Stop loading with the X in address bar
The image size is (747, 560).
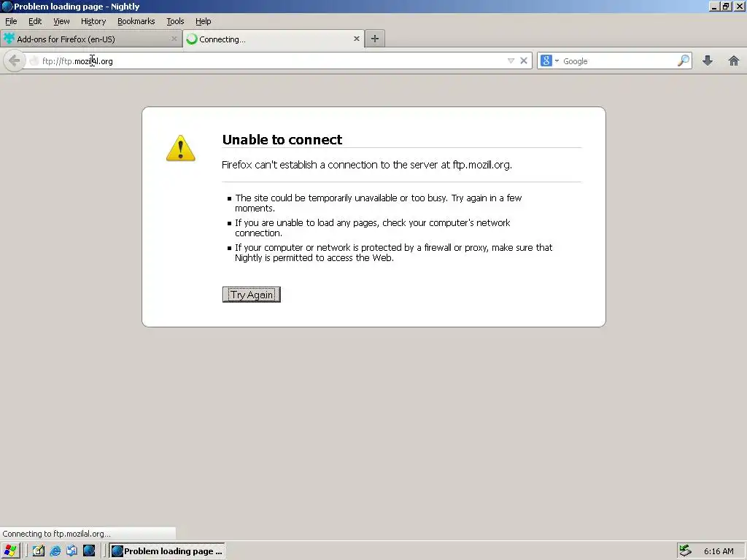pyautogui.click(x=524, y=61)
